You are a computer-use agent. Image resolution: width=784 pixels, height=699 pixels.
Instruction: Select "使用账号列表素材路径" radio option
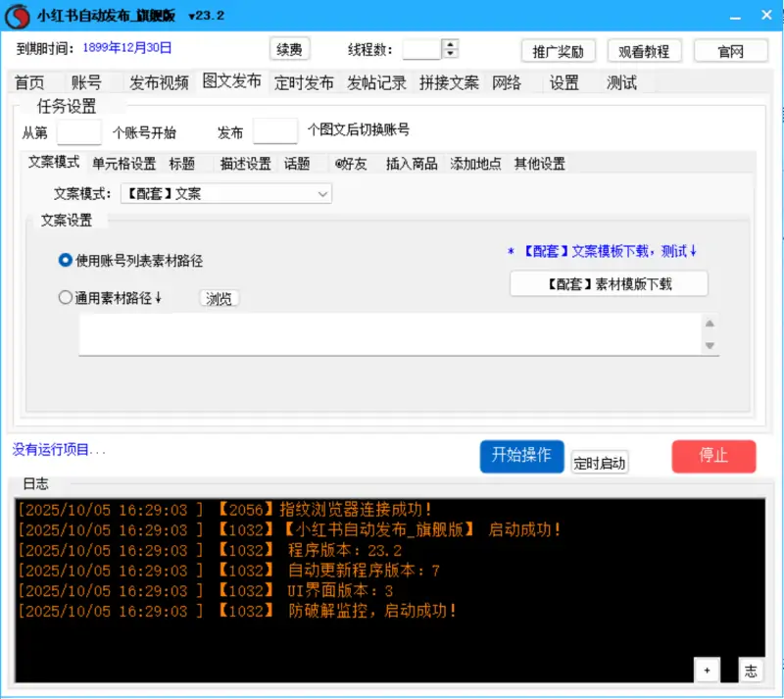66,261
